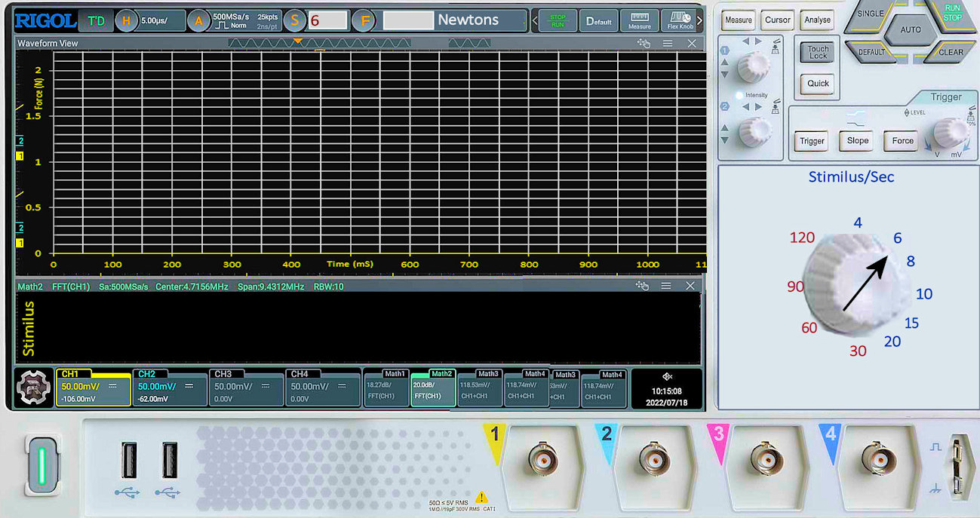Tap the orange F icon
Screen dimensions: 980x518
364,20
